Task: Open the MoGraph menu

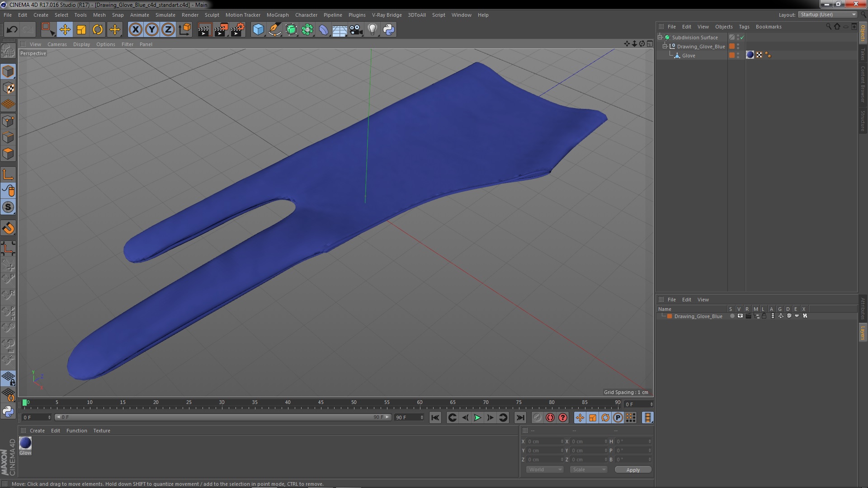Action: 278,15
